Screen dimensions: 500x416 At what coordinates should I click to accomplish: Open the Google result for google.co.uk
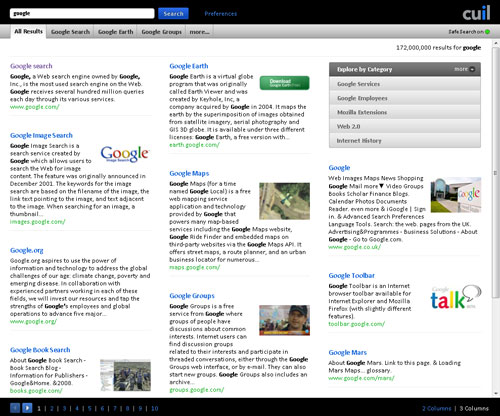[339, 168]
